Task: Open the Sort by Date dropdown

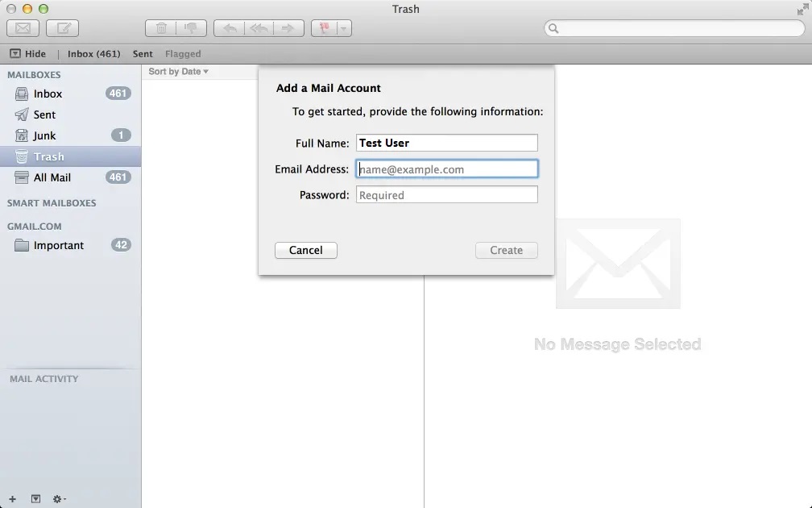Action: coord(178,72)
